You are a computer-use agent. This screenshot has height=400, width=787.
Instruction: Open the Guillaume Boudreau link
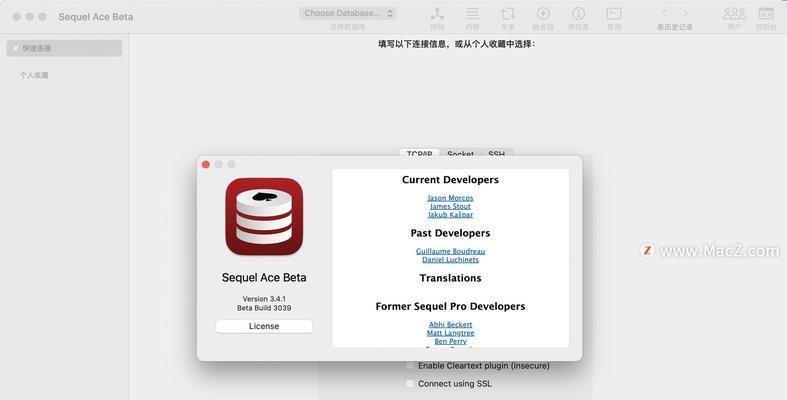point(450,251)
